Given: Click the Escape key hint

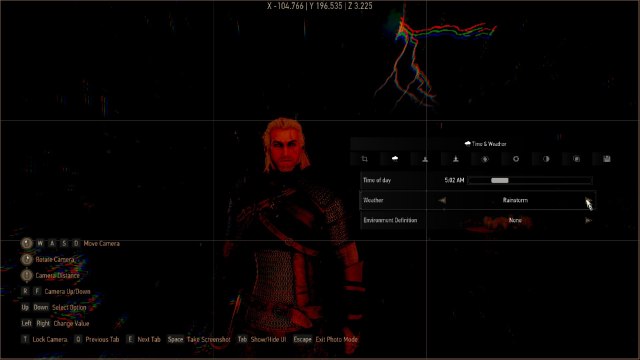Looking at the screenshot, I should 302,339.
